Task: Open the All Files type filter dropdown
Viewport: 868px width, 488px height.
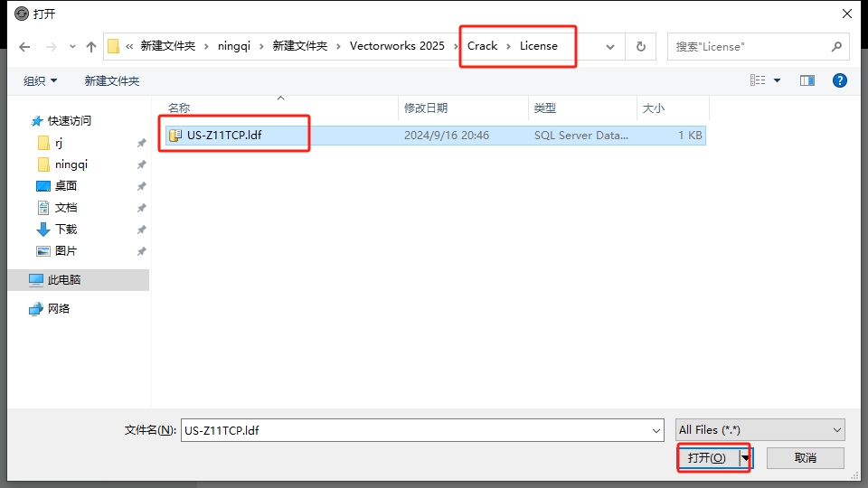Action: 760,430
